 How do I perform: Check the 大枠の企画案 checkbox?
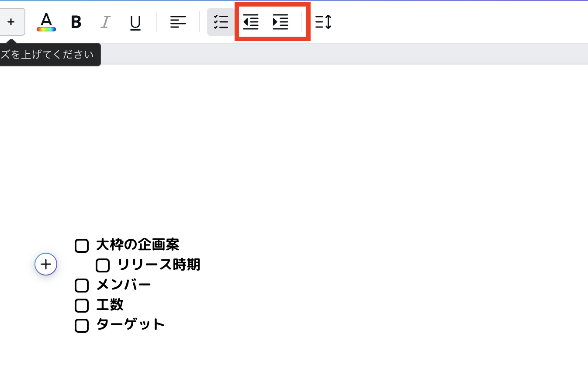(x=82, y=246)
